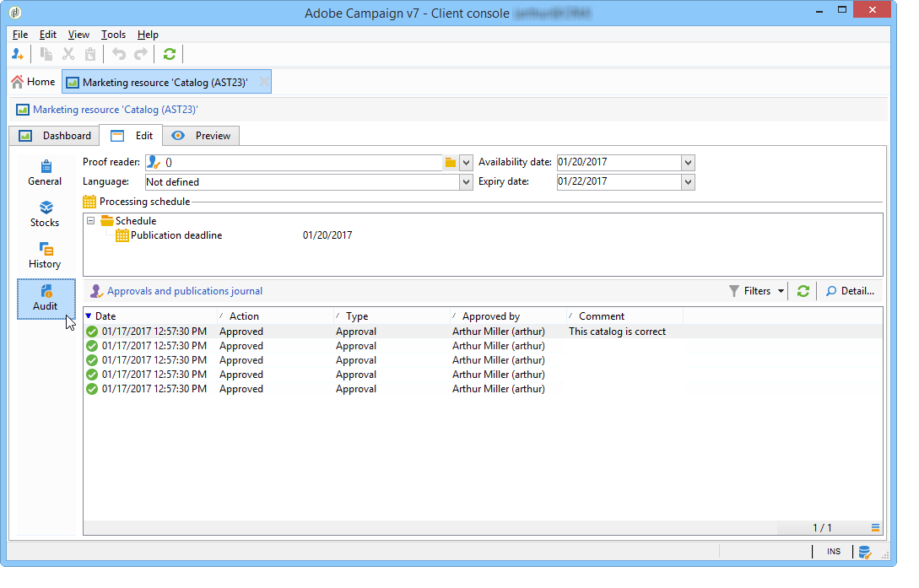This screenshot has height=588, width=919.
Task: Select the row with 'This catalog is correct'
Action: [x=483, y=332]
